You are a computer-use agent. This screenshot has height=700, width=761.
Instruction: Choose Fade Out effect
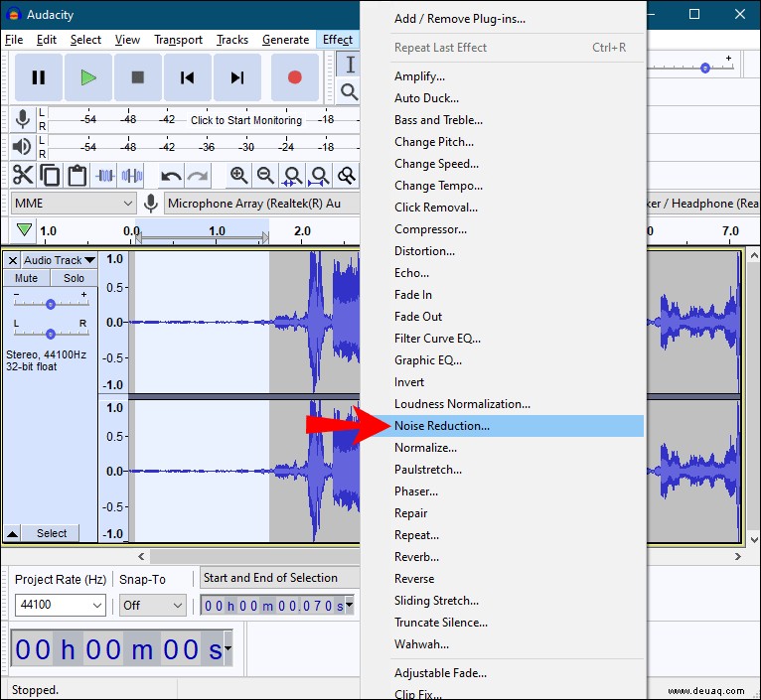point(517,317)
